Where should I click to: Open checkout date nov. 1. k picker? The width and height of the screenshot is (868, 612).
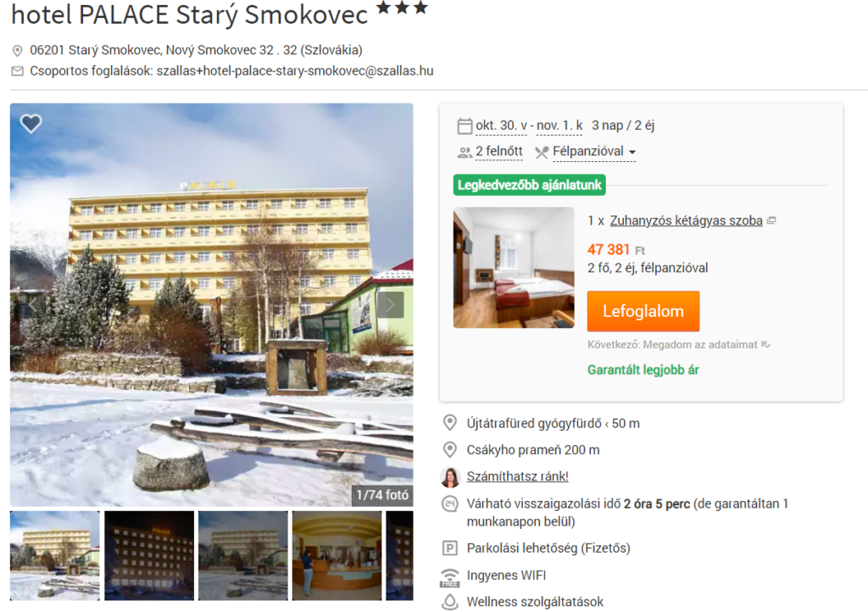(x=559, y=125)
